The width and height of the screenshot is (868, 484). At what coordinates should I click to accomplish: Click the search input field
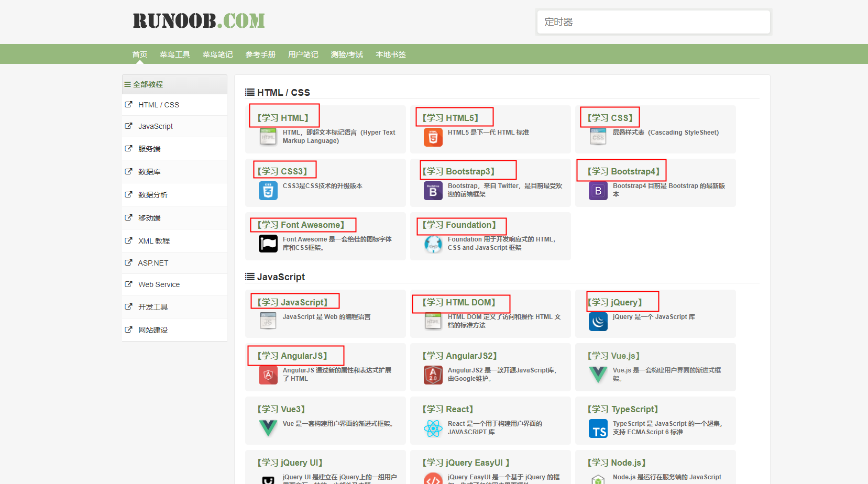[653, 22]
